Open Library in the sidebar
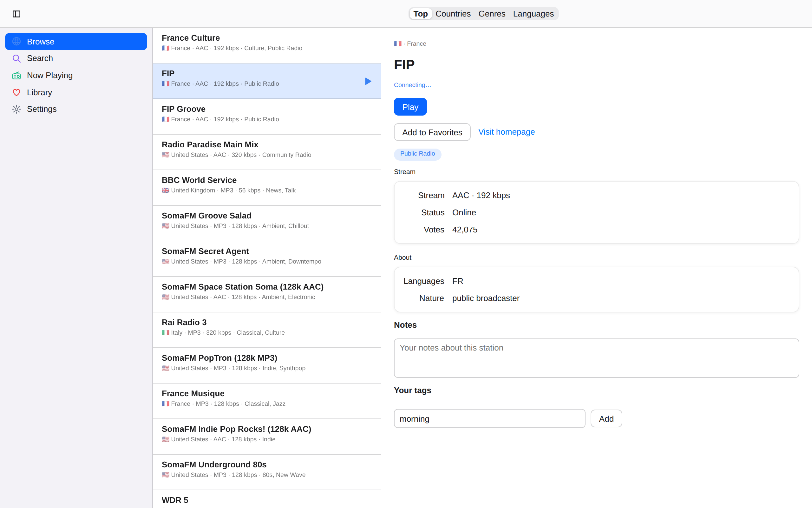 coord(76,92)
